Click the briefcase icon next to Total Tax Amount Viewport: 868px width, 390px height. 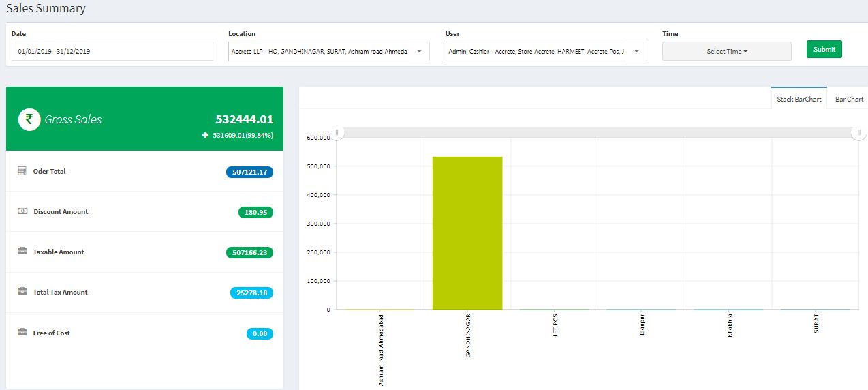click(x=22, y=292)
